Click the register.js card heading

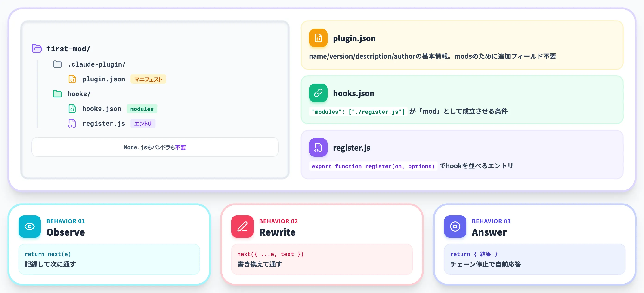[352, 148]
